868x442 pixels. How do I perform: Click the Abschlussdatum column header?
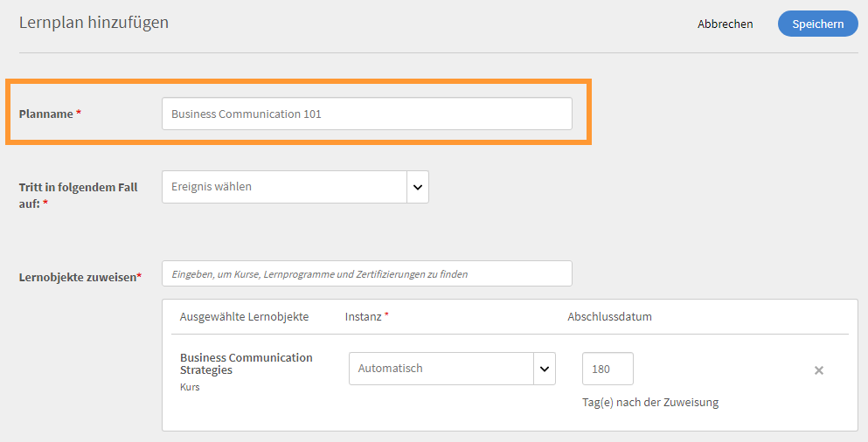tap(609, 316)
